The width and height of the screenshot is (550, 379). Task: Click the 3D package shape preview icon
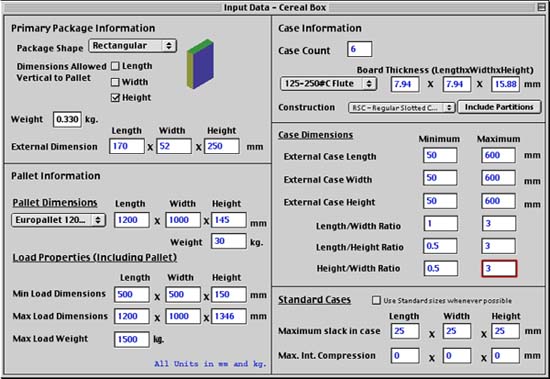coord(200,64)
